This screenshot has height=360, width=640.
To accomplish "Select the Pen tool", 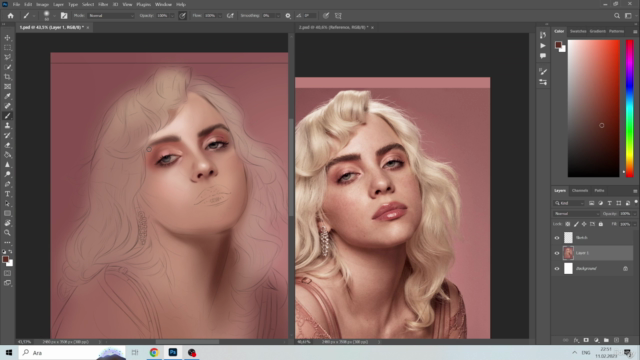I will point(7,184).
